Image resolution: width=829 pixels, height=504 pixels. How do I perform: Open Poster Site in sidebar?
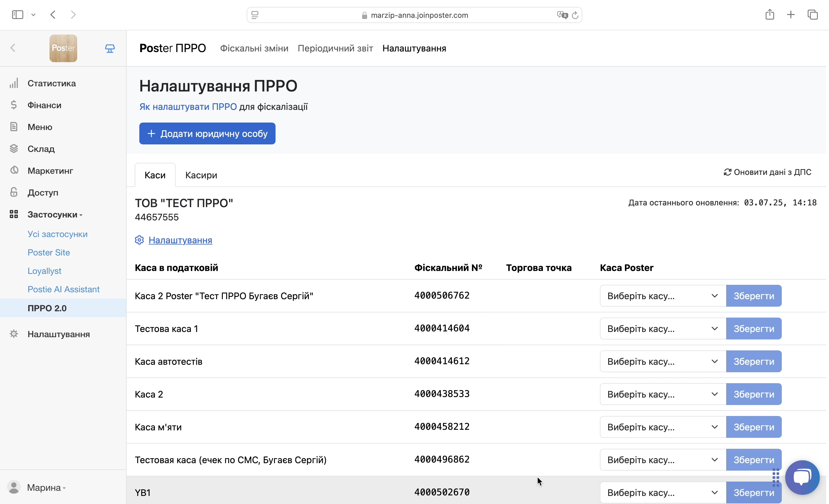click(x=49, y=253)
